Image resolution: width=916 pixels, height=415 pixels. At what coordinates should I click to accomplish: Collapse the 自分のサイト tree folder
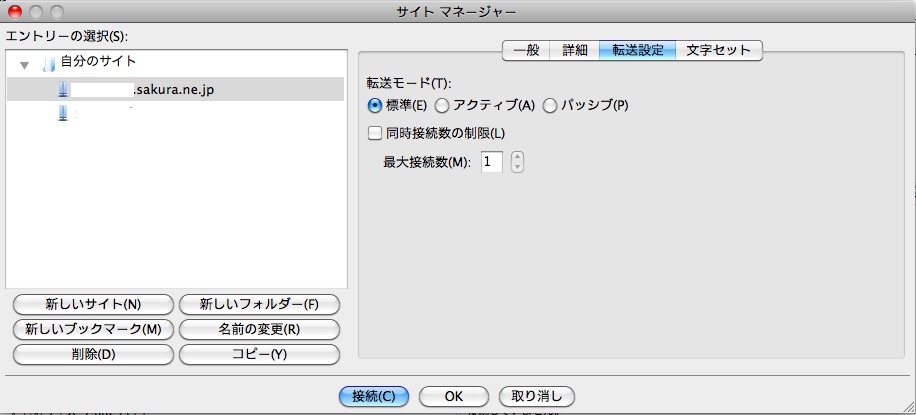tap(24, 65)
